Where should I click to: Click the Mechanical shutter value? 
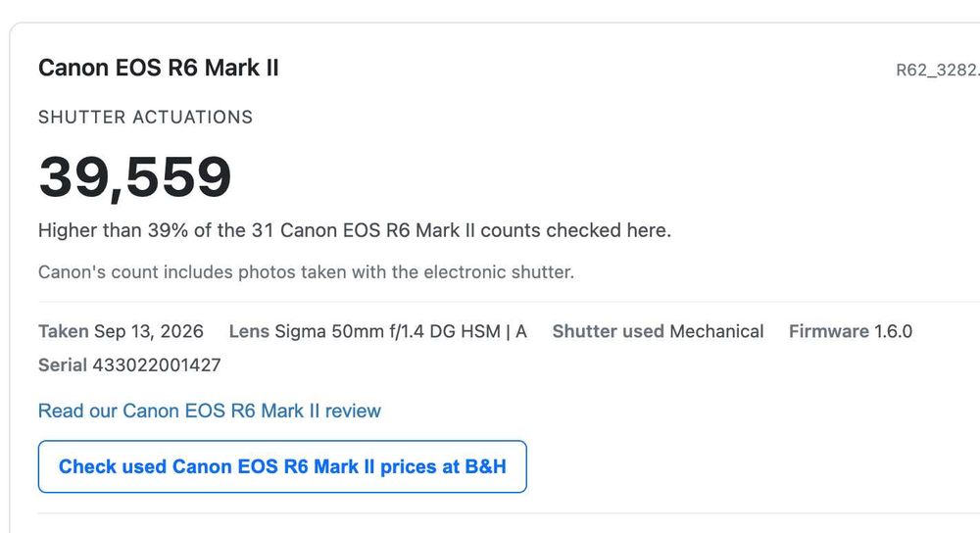pos(717,331)
